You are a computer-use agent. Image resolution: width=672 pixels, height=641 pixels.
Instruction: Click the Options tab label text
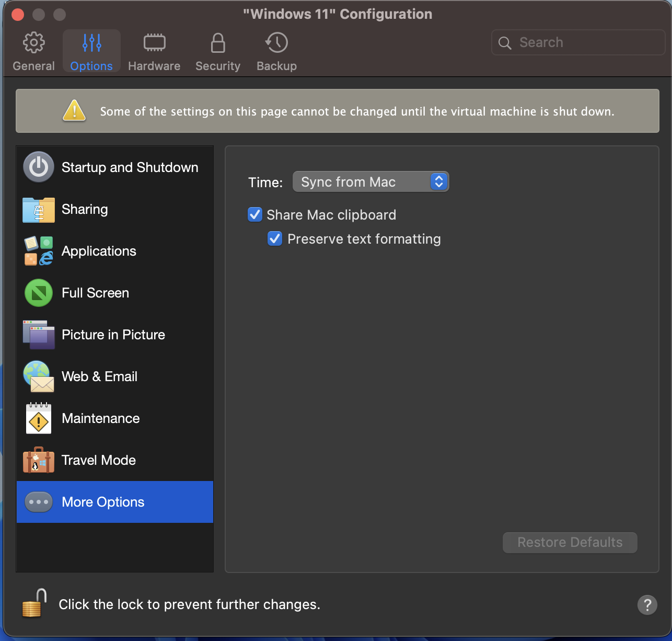(x=91, y=66)
